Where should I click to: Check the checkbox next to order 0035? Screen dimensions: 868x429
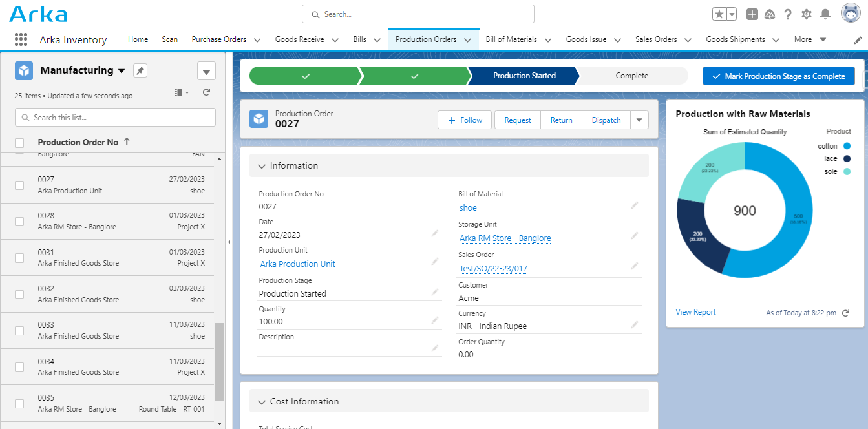[x=19, y=403]
